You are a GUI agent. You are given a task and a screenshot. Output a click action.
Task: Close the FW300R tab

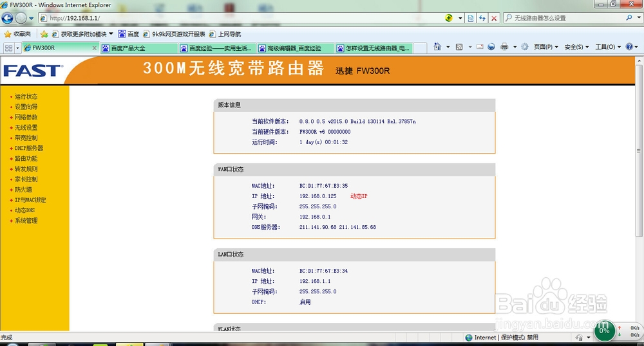[x=95, y=48]
